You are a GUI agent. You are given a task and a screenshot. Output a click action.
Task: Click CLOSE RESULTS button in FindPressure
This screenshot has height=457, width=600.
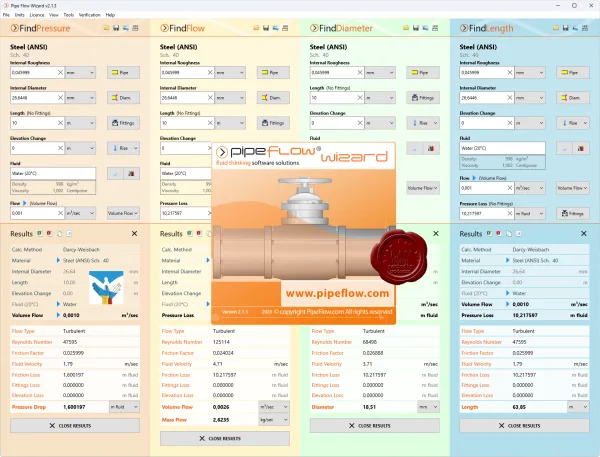click(x=75, y=426)
